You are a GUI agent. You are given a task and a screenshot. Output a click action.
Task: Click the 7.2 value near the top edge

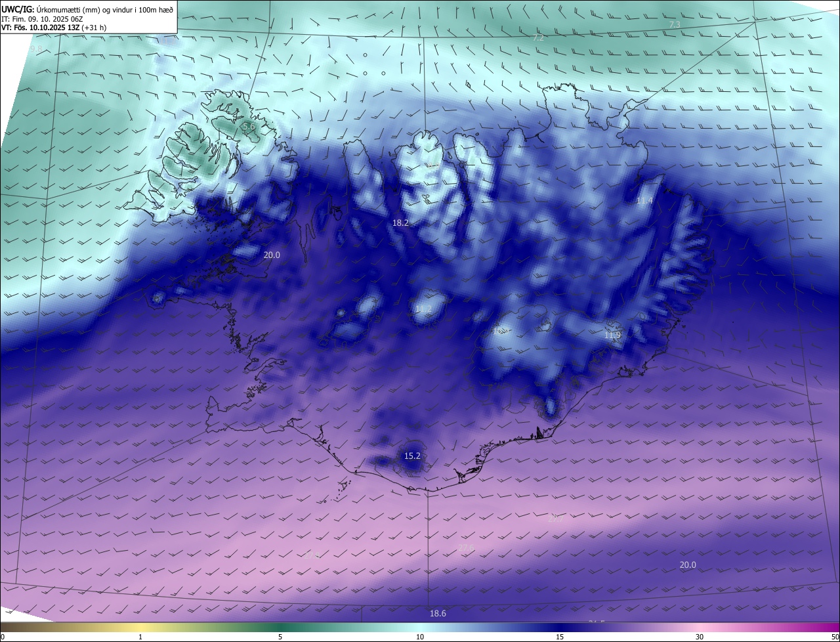coord(538,38)
